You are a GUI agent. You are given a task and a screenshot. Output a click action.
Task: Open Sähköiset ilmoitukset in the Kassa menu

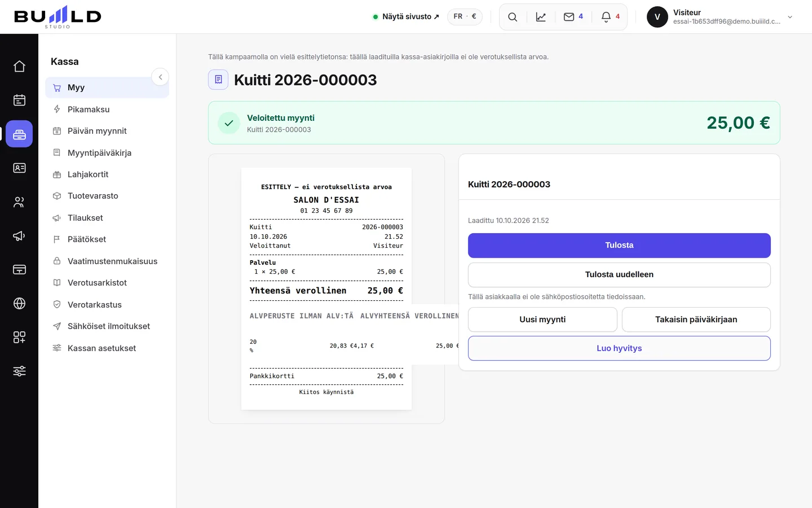coord(107,326)
